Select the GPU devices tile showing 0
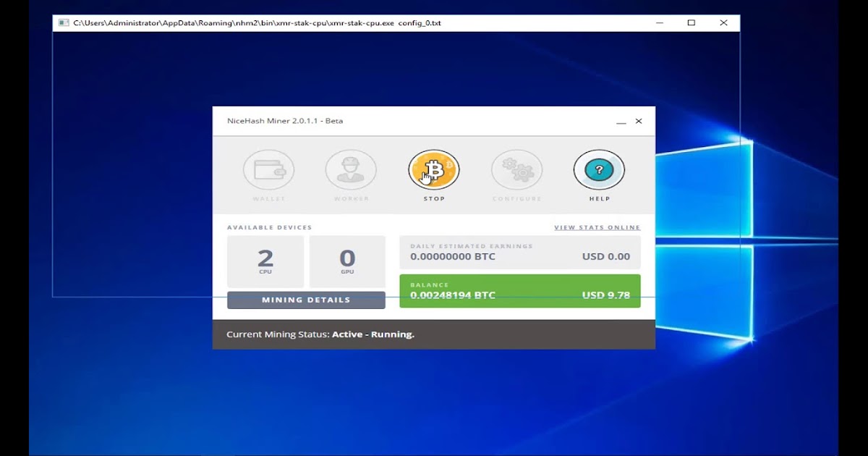 [x=347, y=261]
